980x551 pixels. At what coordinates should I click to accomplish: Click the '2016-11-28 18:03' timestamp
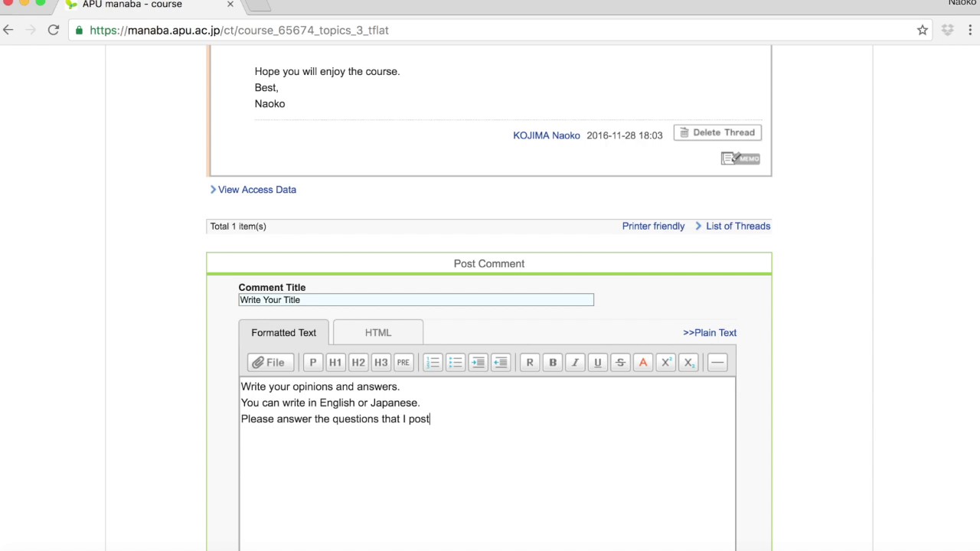click(624, 135)
